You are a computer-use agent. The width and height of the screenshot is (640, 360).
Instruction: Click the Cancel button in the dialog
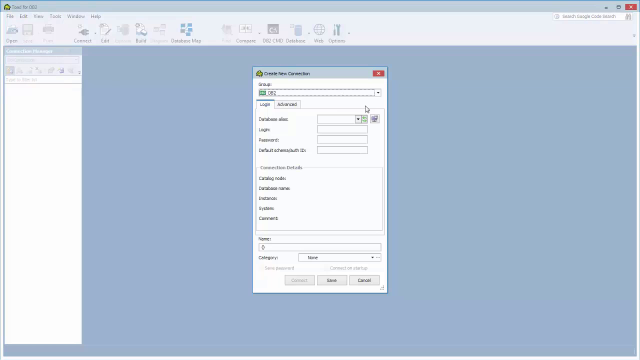(x=364, y=280)
